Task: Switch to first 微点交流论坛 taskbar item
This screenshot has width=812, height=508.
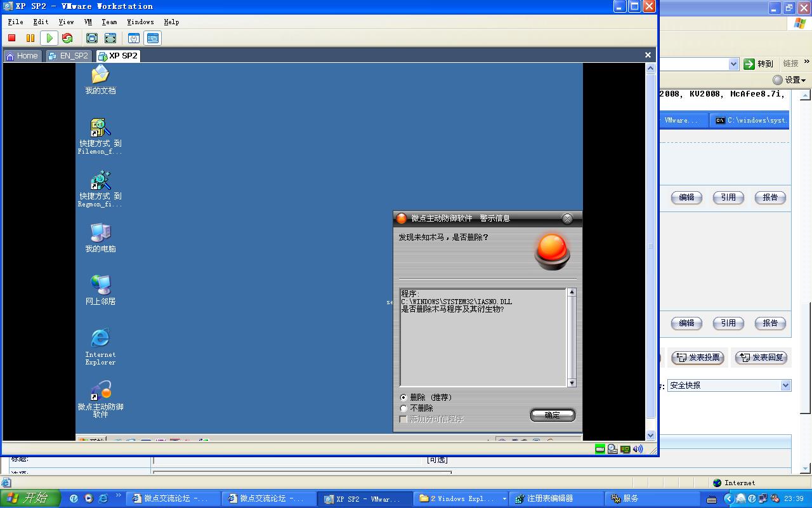Action: pos(173,498)
